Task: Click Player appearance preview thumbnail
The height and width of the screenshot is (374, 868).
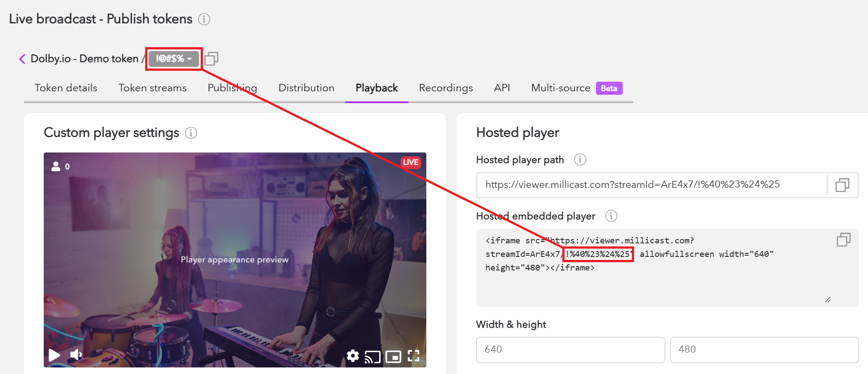Action: [x=235, y=260]
